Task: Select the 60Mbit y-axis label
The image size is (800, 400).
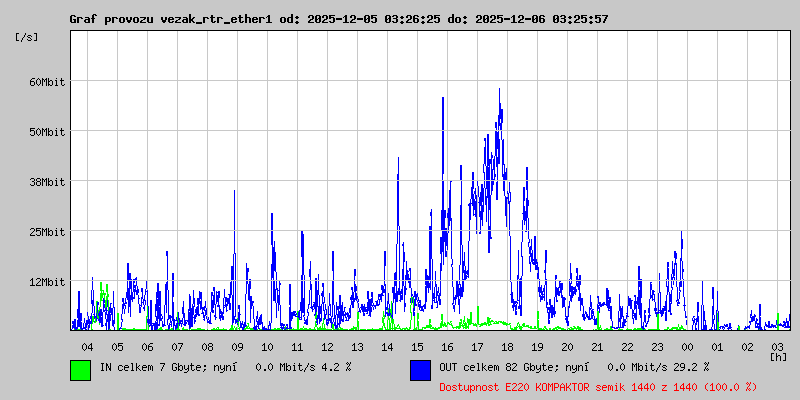Action: [x=47, y=81]
